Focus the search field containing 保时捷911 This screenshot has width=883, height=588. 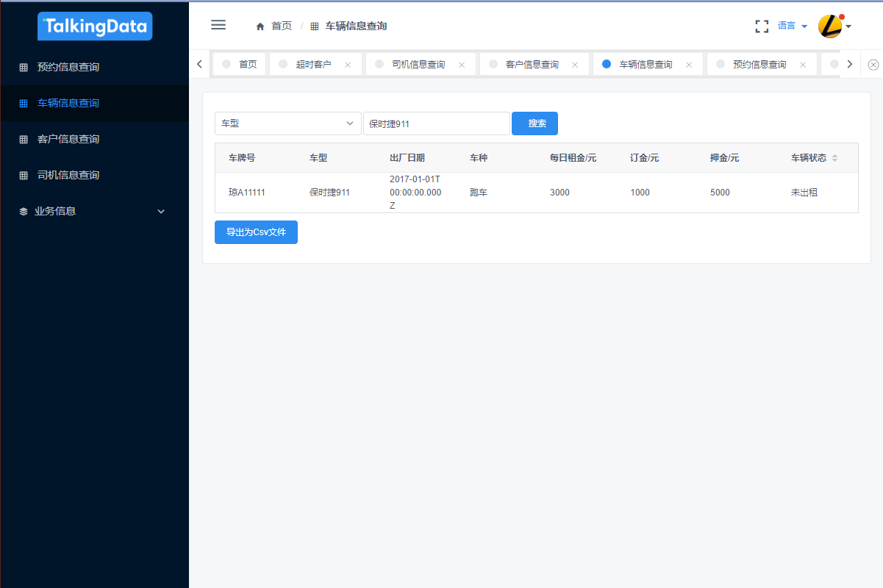tap(436, 123)
